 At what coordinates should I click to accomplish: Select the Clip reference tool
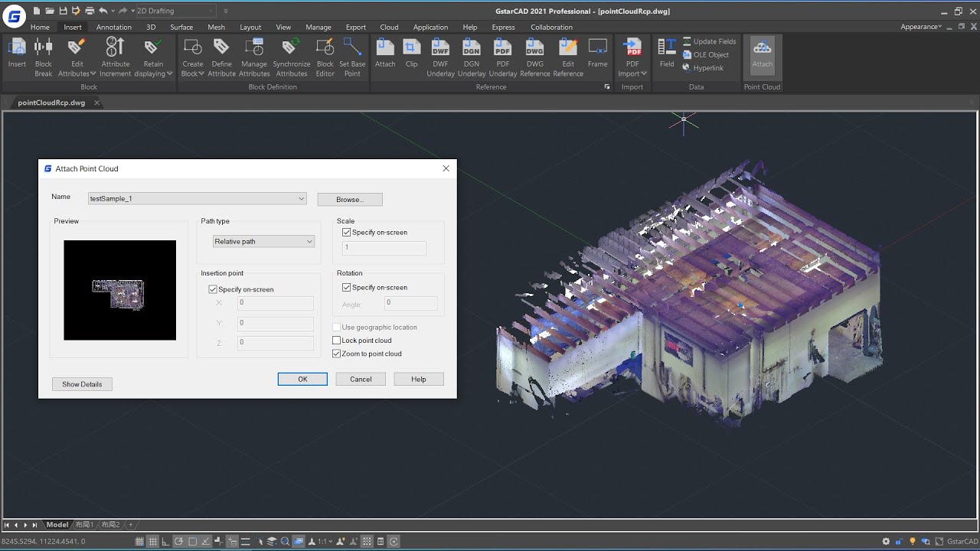(x=412, y=54)
